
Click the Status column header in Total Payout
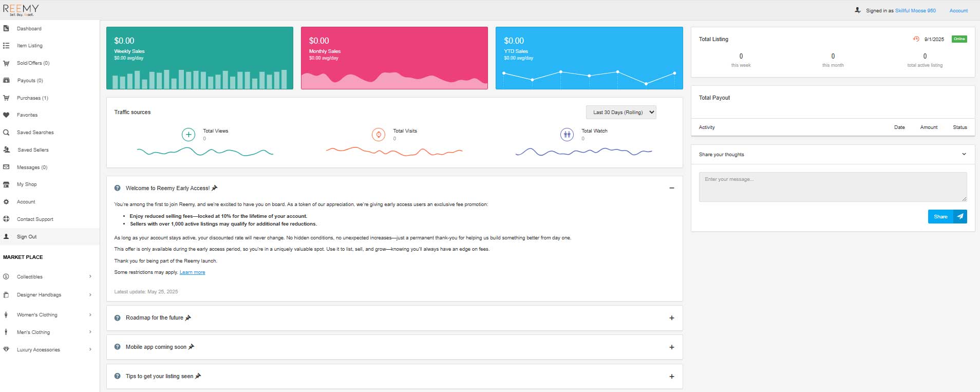coord(960,127)
